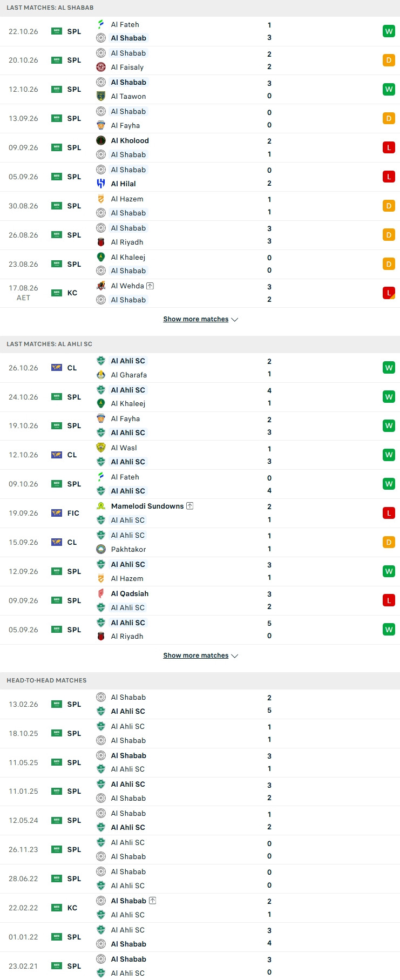Click Al Shabab crest in 13.02.26 head-to-head
This screenshot has width=400, height=980.
[x=101, y=697]
